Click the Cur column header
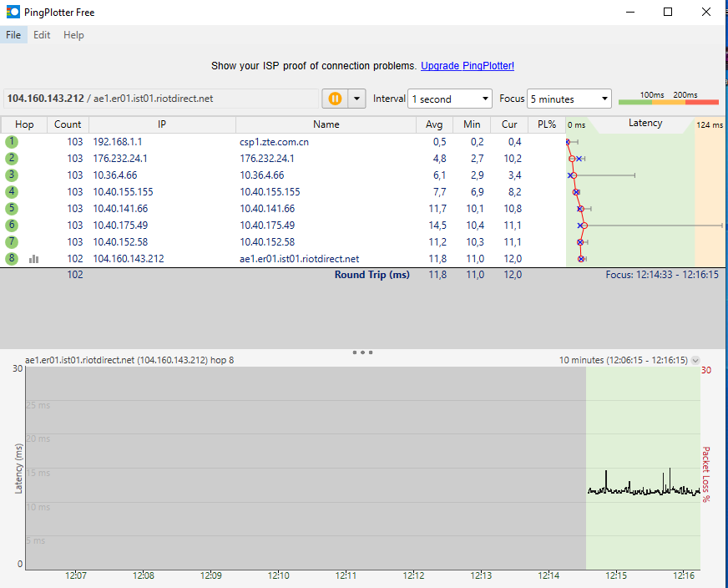The image size is (728, 588). [x=509, y=124]
